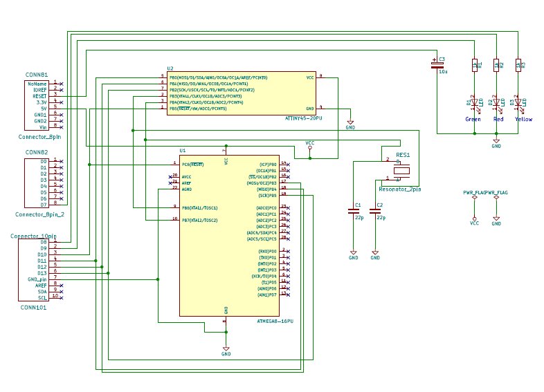Click the GND_pin label on CONN101
This screenshot has height=392, width=544.
pos(37,279)
